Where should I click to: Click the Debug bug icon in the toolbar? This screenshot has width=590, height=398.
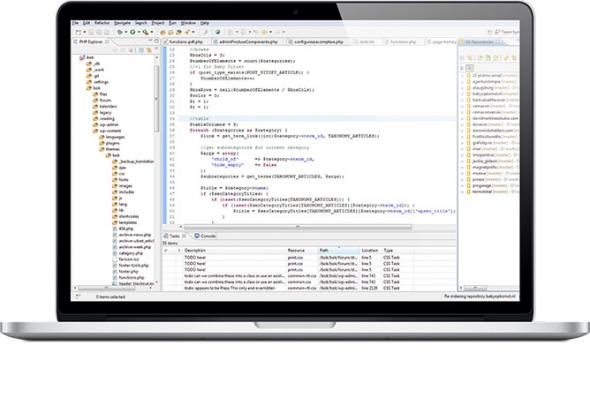click(120, 32)
